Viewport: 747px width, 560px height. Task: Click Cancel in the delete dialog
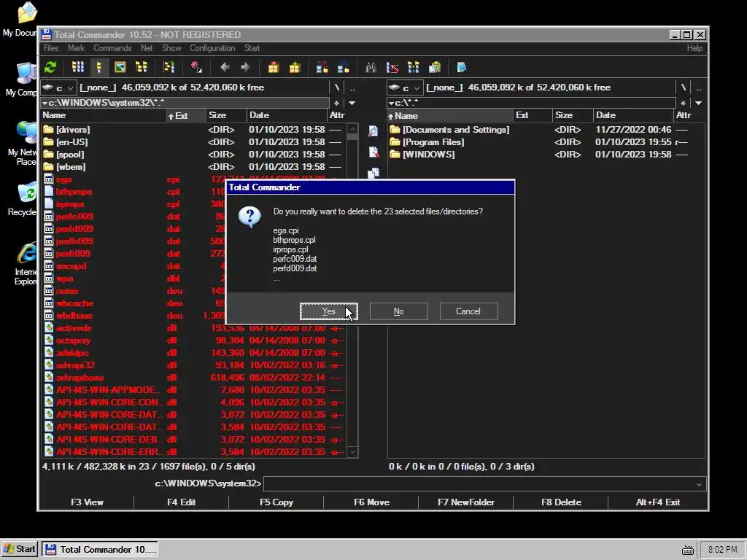(468, 311)
